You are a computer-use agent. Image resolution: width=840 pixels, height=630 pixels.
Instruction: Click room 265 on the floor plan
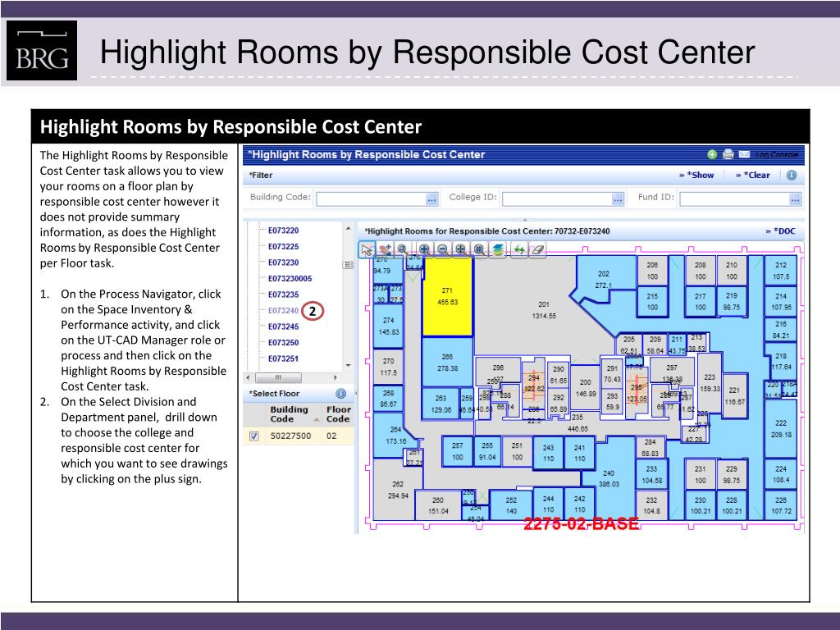pos(447,363)
